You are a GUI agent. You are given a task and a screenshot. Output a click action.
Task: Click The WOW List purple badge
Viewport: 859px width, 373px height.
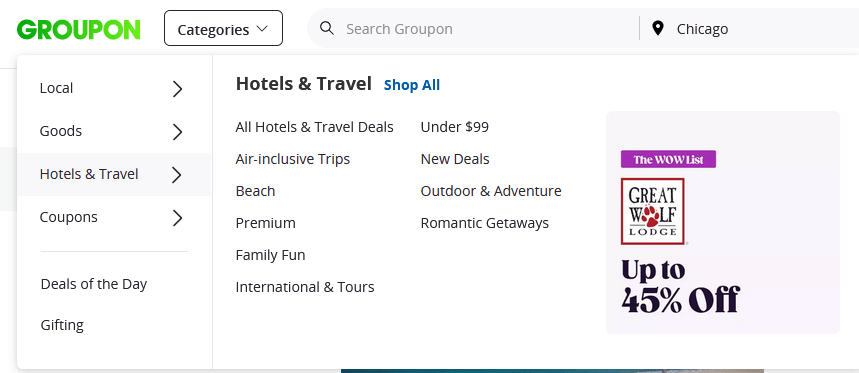pos(668,159)
